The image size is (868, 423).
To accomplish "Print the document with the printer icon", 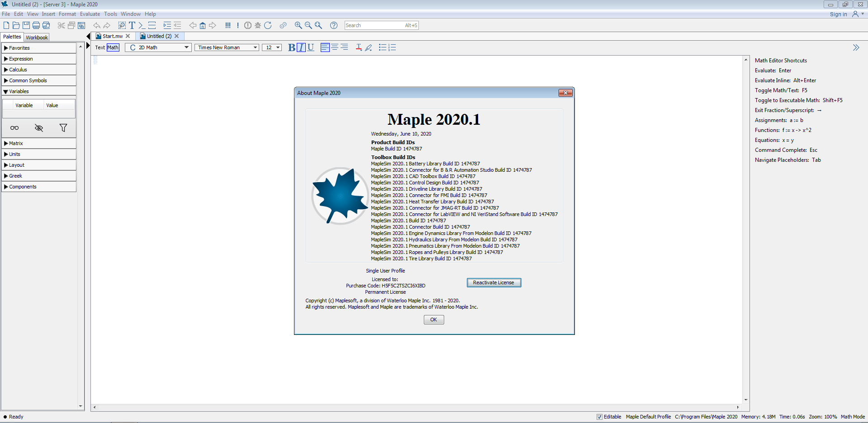I will [x=36, y=25].
